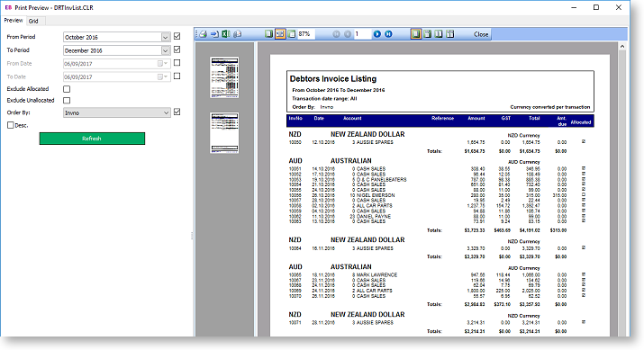Click Close in the preview toolbar
Screen dimensions: 644x350
[481, 34]
